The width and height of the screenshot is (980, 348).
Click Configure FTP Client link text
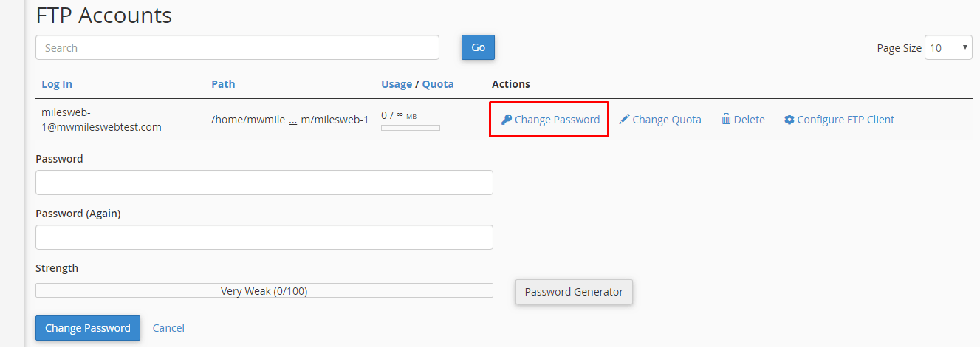click(x=846, y=120)
